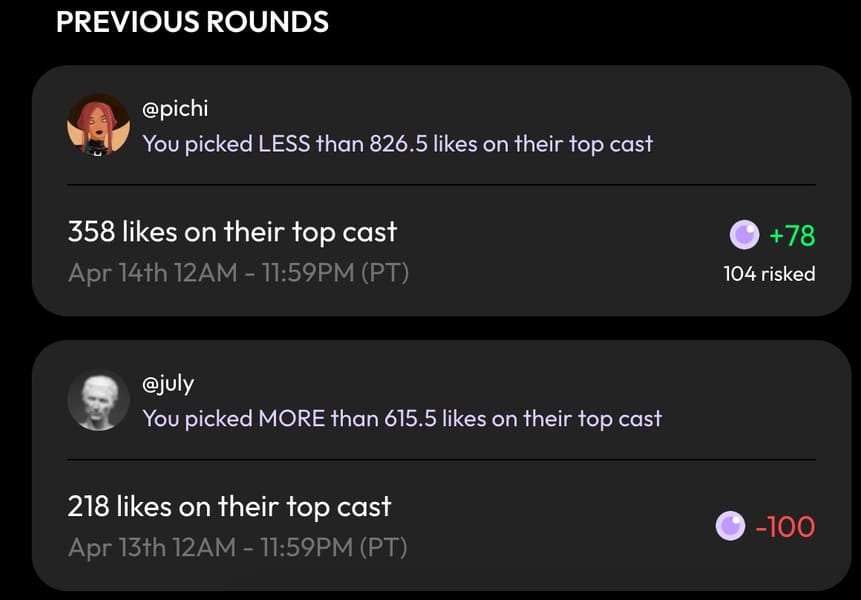Click the Apr 14th round date range
This screenshot has width=861, height=600.
pyautogui.click(x=238, y=273)
